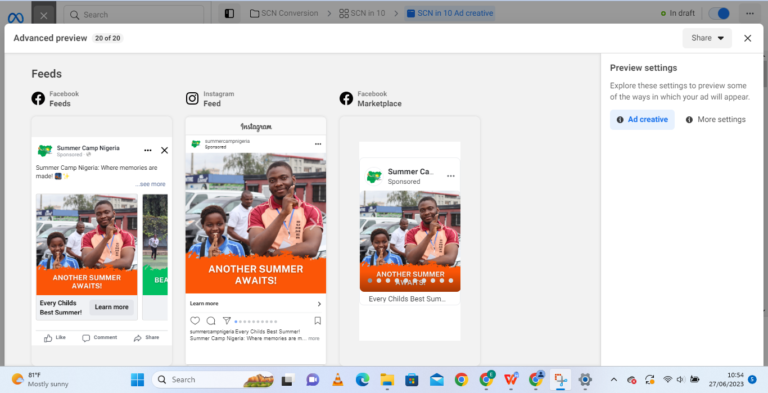Viewport: 768px width, 393px height.
Task: Open Task View from taskbar
Action: pyautogui.click(x=288, y=380)
